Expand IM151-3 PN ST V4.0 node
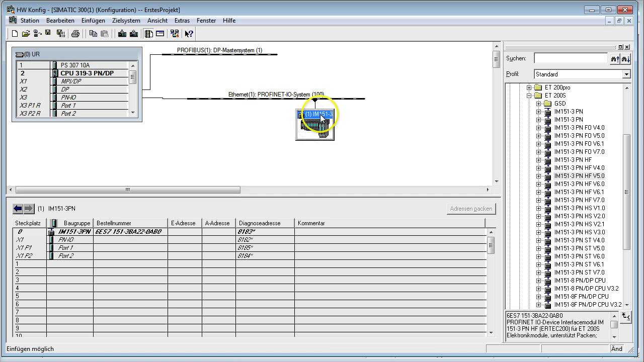This screenshot has height=362, width=644. (538, 240)
